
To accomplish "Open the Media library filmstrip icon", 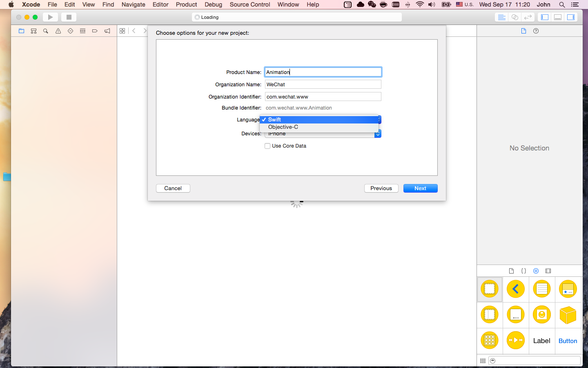I will 548,271.
